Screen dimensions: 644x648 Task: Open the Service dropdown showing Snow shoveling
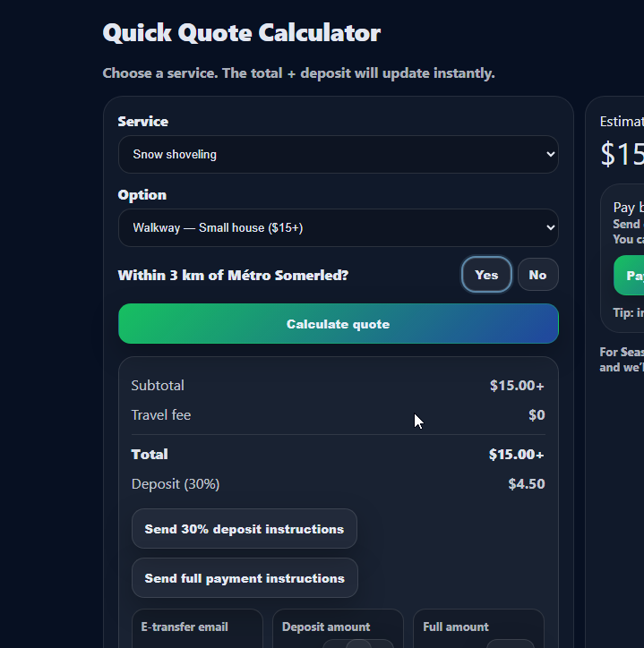pyautogui.click(x=337, y=154)
